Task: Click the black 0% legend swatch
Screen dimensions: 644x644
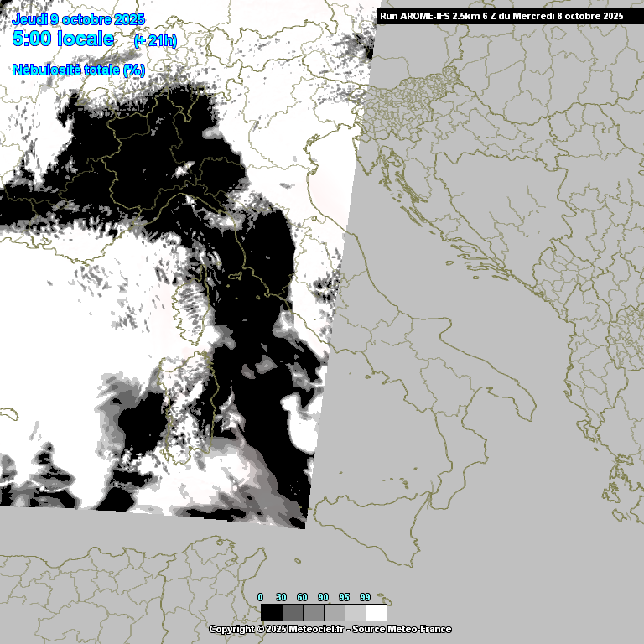Action: tap(271, 612)
